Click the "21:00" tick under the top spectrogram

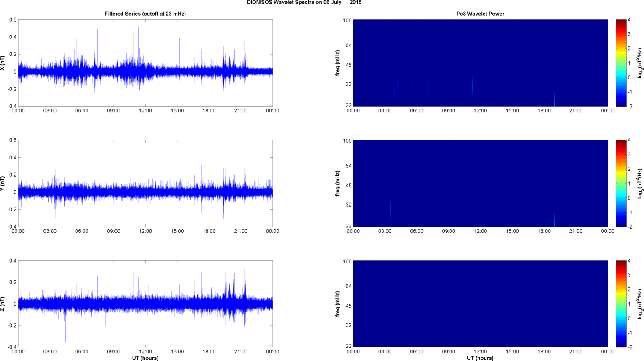(576, 111)
